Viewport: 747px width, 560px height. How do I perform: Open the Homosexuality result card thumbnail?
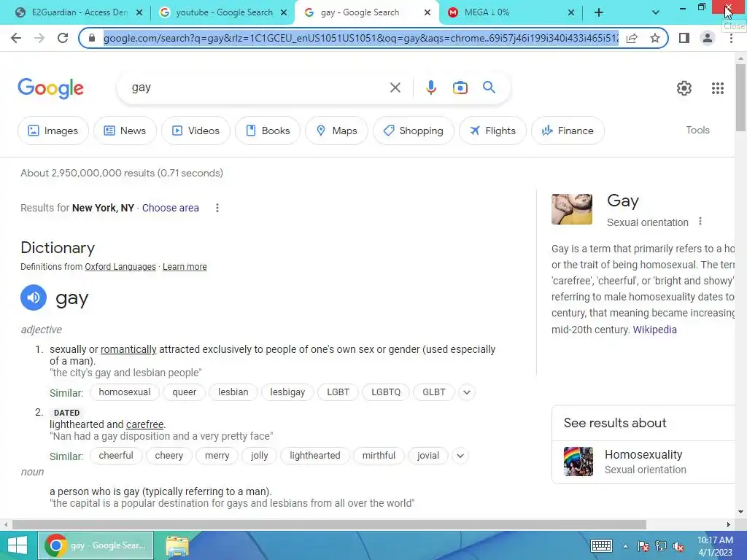coord(578,462)
